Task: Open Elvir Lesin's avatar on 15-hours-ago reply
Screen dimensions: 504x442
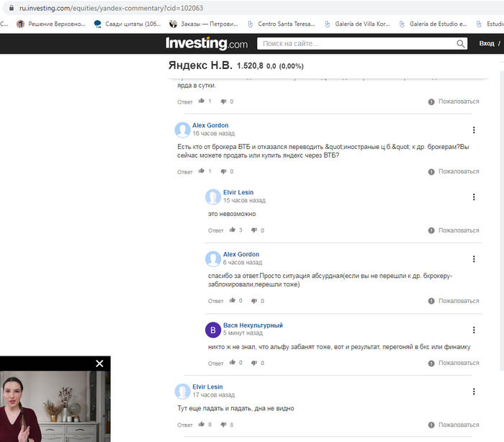Action: click(213, 197)
